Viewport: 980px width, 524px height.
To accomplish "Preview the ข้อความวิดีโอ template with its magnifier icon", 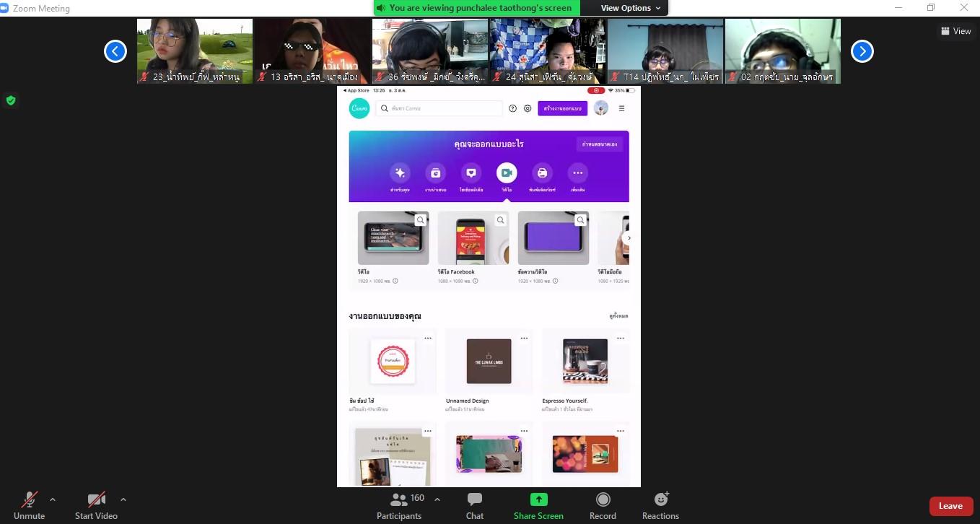I will [580, 220].
